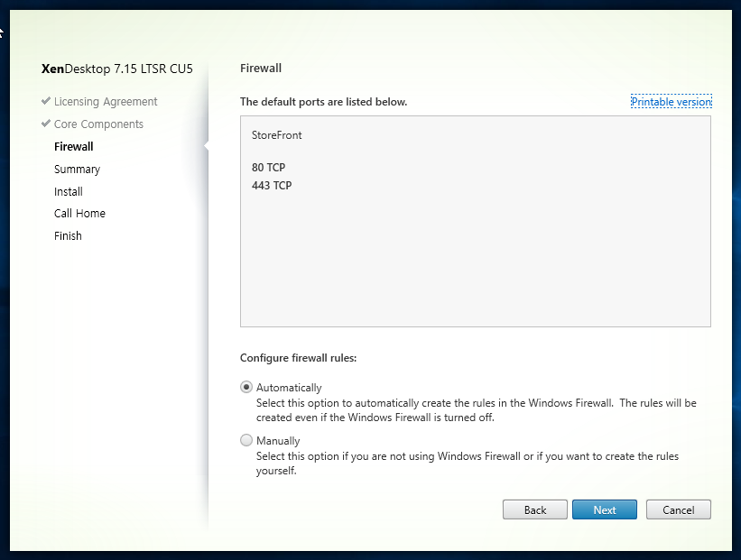The height and width of the screenshot is (560, 741).
Task: Click the Manually option description text
Action: pyautogui.click(x=468, y=464)
